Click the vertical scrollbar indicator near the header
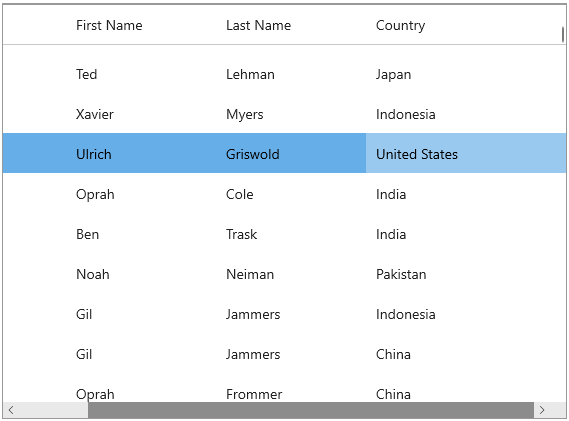569x421 pixels. pos(562,35)
